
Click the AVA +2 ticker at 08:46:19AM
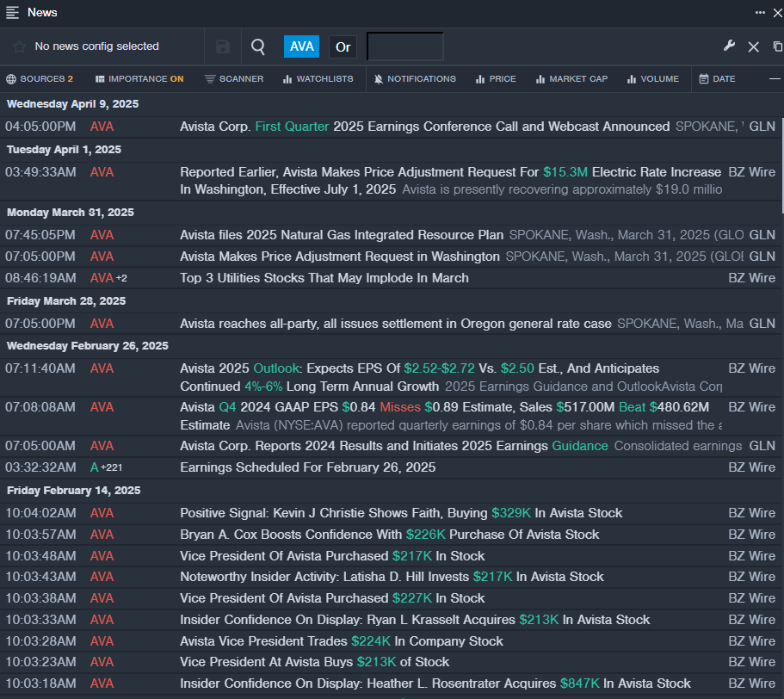[x=108, y=278]
